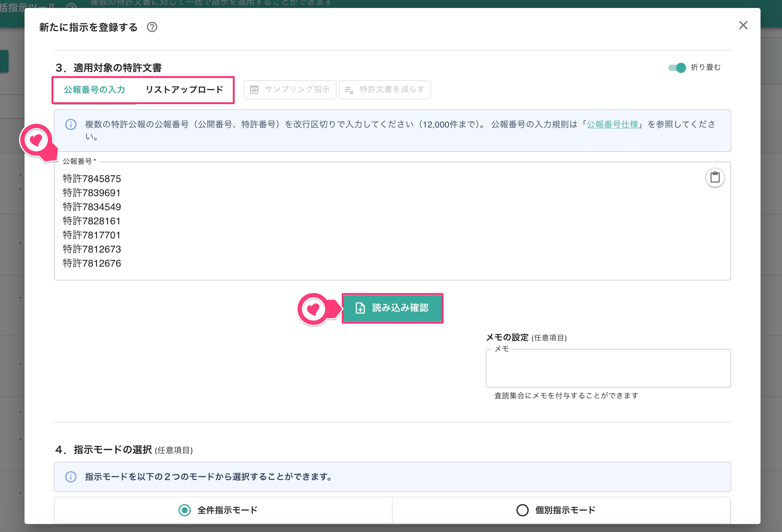Viewport: 782px width, 532px height.
Task: Select the 全件指示モード radio button
Action: [184, 510]
